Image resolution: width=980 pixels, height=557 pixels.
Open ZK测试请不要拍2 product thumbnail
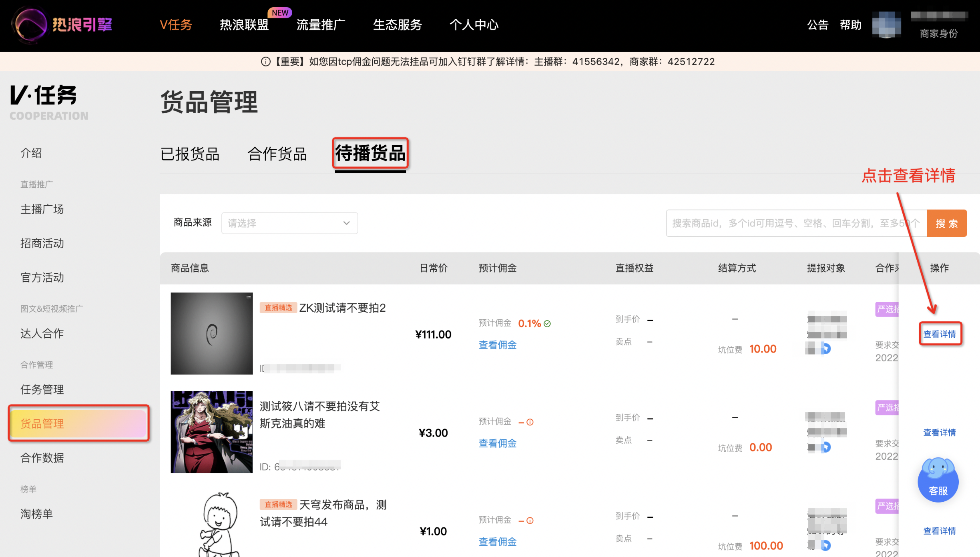pos(212,333)
